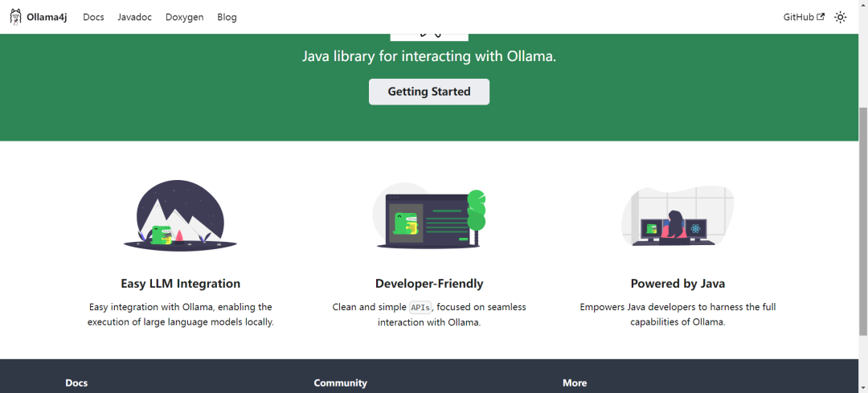Click the Powered by Java heading
The height and width of the screenshot is (393, 868).
coord(678,284)
